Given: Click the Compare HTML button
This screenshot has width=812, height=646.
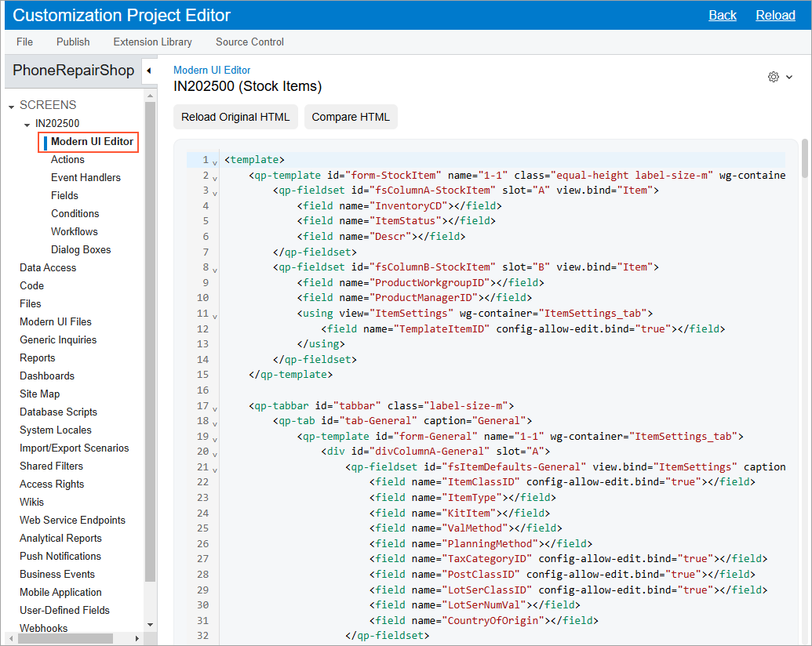Looking at the screenshot, I should (351, 118).
